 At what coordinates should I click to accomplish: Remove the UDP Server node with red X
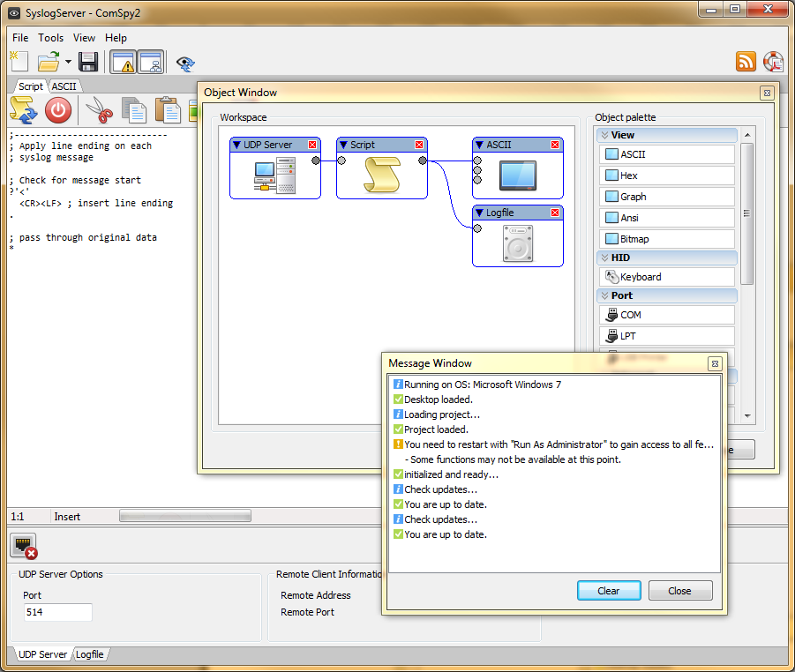pos(312,145)
